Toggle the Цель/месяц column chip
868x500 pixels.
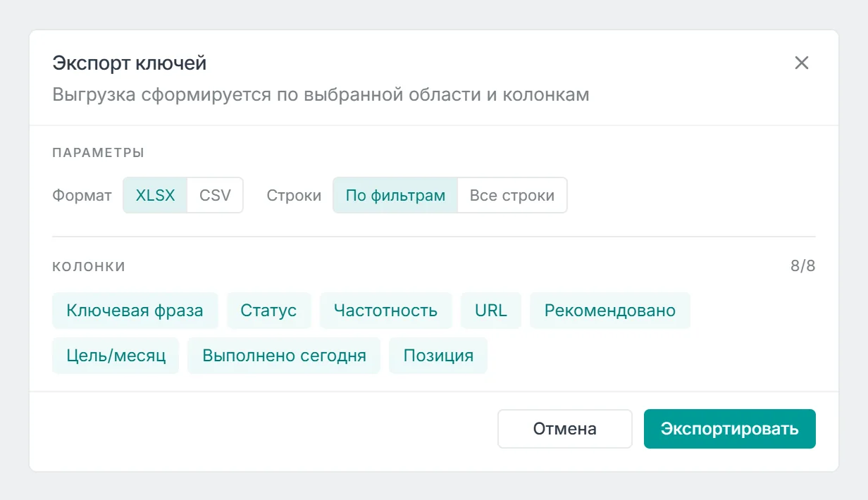(116, 356)
